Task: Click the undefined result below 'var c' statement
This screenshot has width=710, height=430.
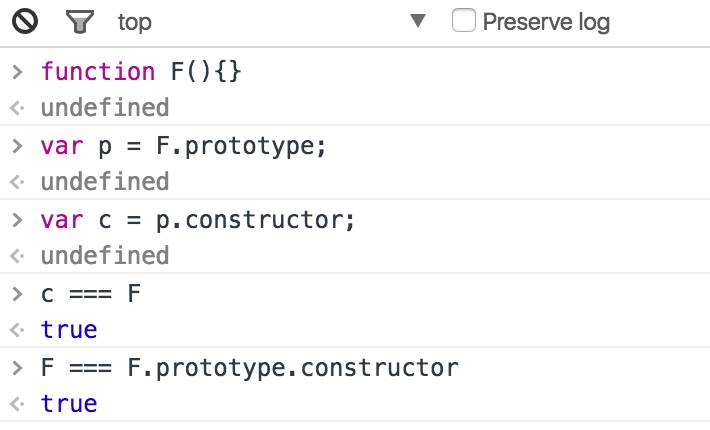Action: (105, 255)
